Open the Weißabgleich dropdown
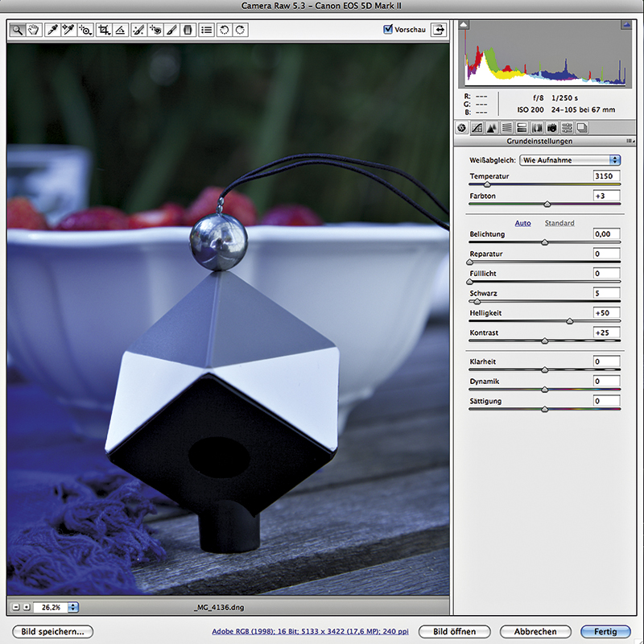644x644 pixels. point(570,160)
